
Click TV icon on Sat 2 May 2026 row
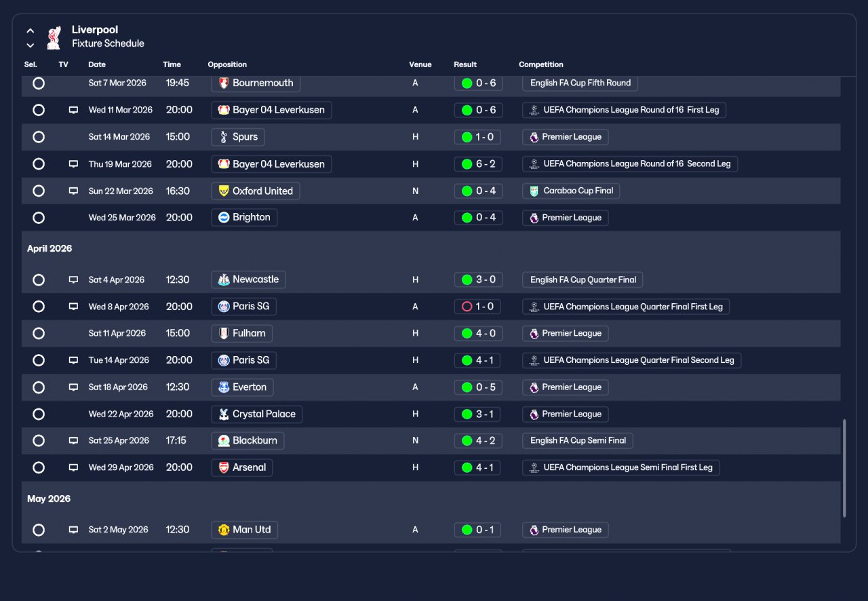click(73, 530)
